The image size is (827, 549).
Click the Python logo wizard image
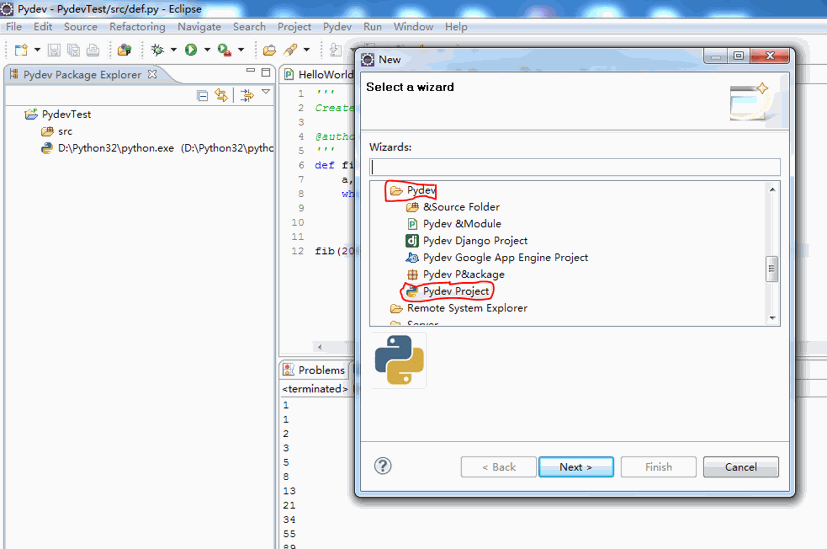coord(399,361)
